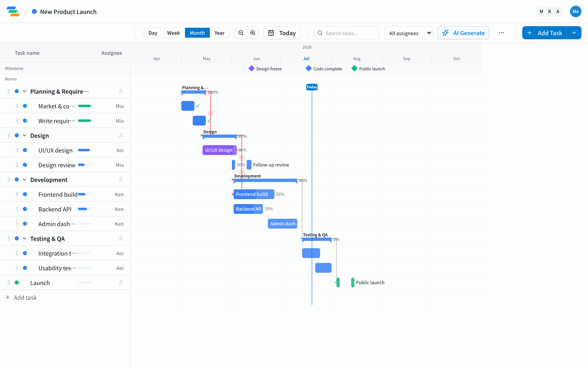Switch to Year view

pyautogui.click(x=219, y=33)
